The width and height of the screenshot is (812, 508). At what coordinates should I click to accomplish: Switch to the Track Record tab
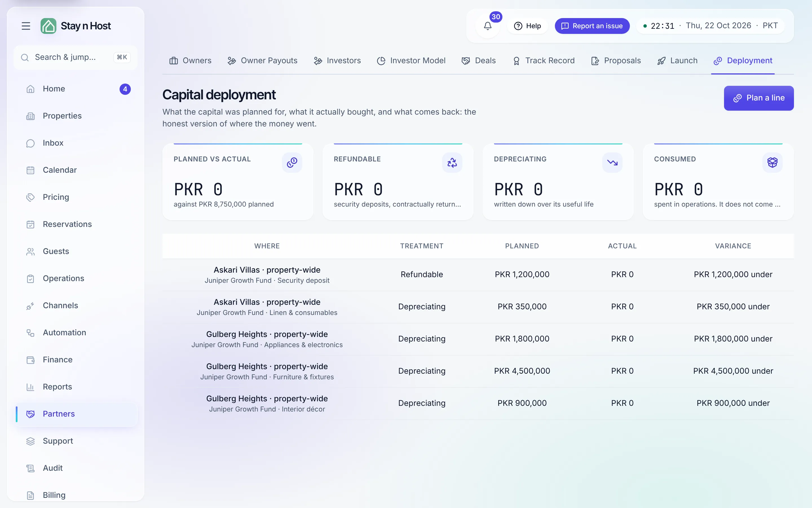coord(544,61)
